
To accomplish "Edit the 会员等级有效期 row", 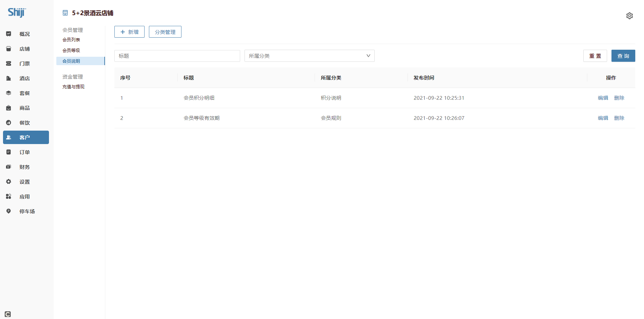I will (x=603, y=118).
